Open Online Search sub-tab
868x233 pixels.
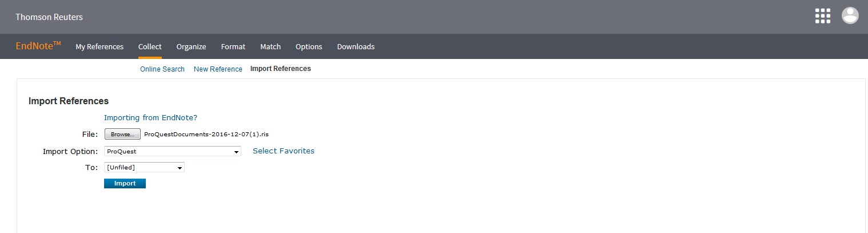click(x=162, y=69)
